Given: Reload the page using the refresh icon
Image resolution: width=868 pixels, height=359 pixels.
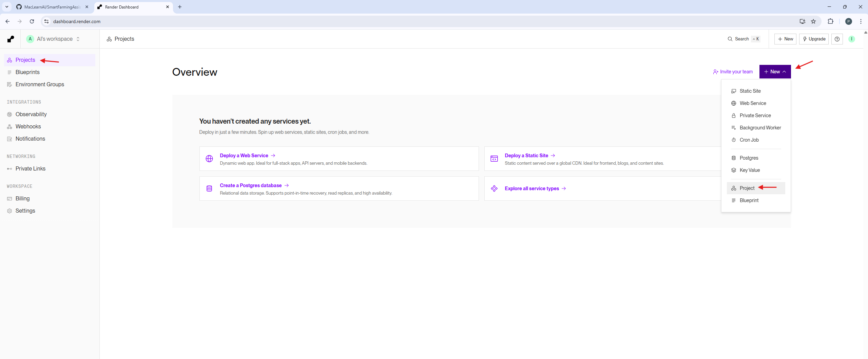Looking at the screenshot, I should tap(32, 21).
